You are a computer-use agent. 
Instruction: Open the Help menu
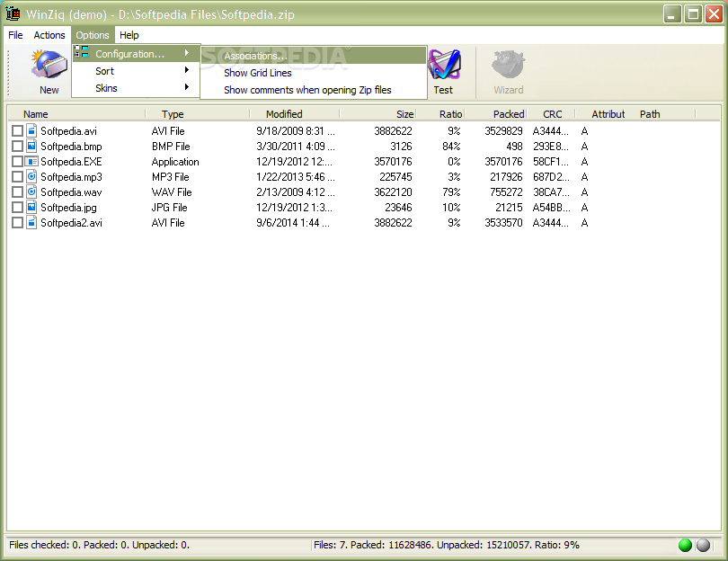[x=129, y=35]
